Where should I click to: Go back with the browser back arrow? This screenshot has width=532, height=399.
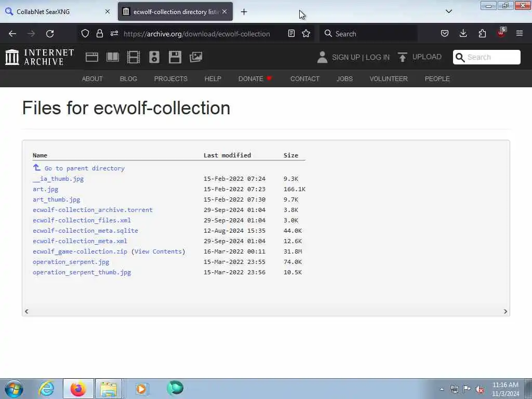tap(12, 34)
